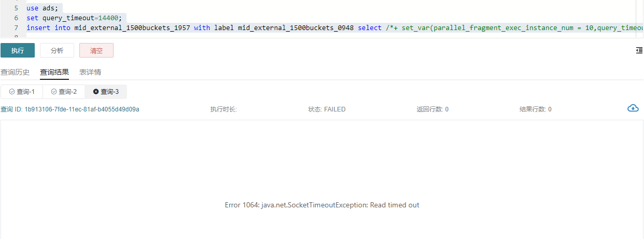This screenshot has height=239, width=644.
Task: Click the failed status icon on 查询-3
Action: [95, 92]
